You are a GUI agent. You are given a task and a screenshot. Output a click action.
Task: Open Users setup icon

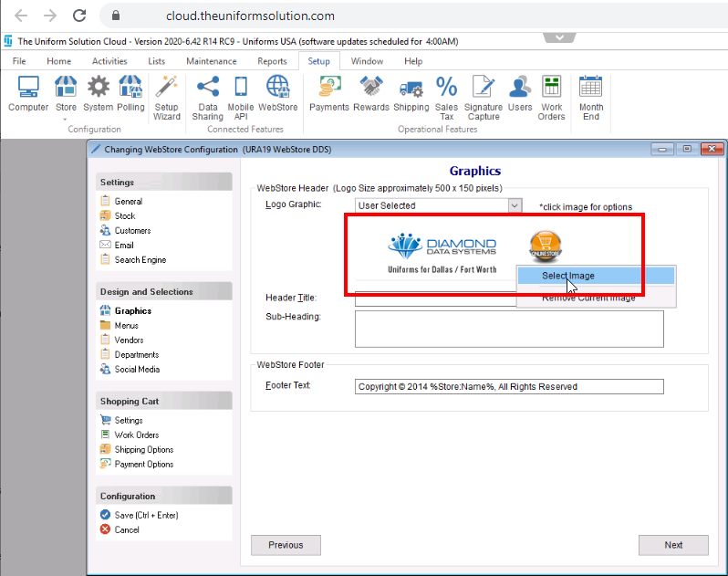[519, 94]
